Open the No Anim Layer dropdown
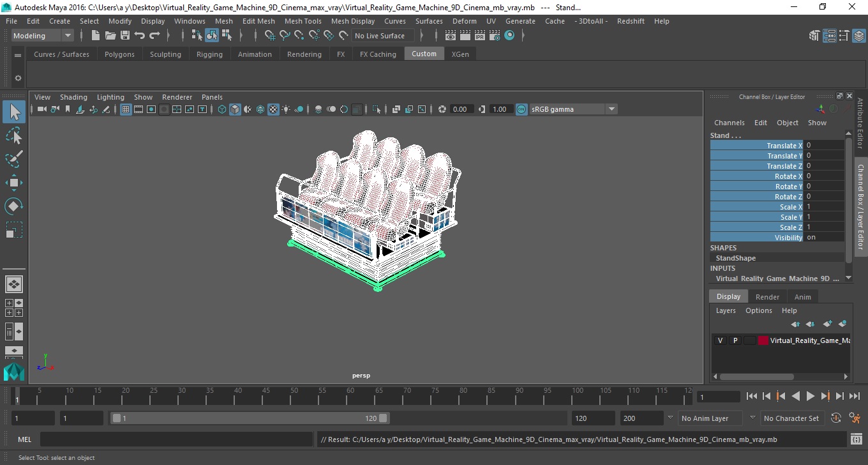Screen dimensions: 868x465 710,418
